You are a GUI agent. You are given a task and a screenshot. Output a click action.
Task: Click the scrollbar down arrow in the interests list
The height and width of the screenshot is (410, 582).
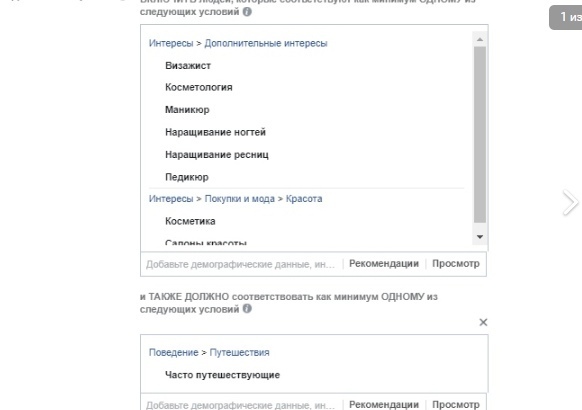point(480,237)
